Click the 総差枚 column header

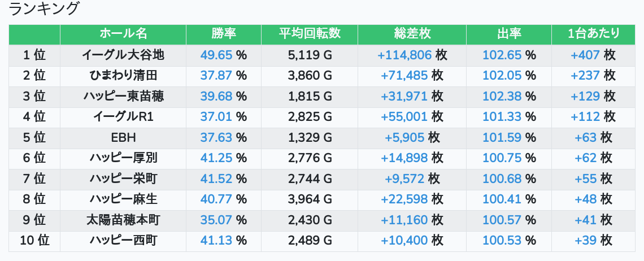(x=412, y=34)
